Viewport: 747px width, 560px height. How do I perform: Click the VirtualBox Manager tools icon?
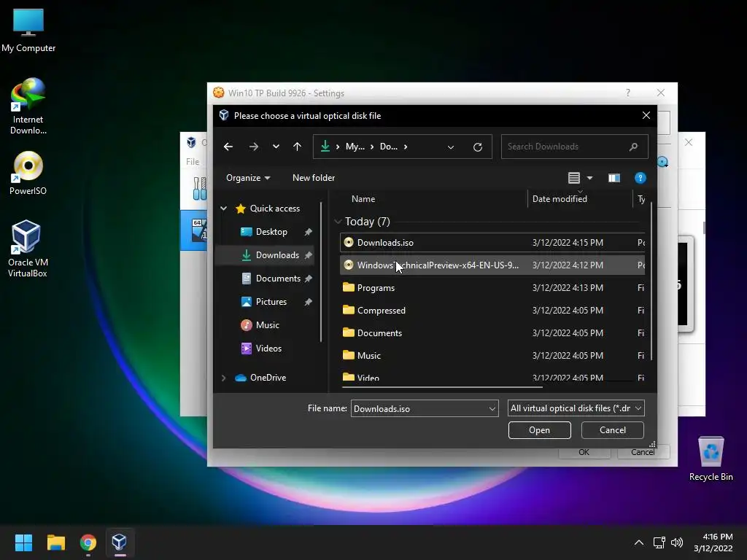(x=200, y=189)
